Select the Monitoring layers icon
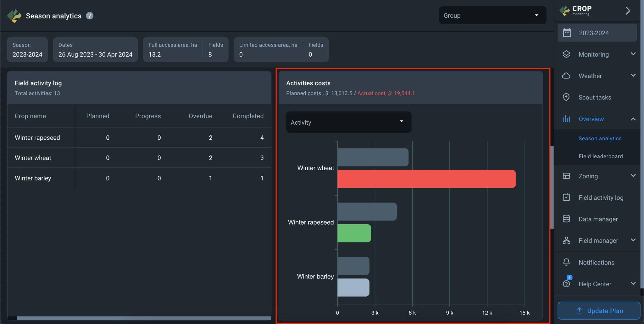644x324 pixels. [x=566, y=54]
